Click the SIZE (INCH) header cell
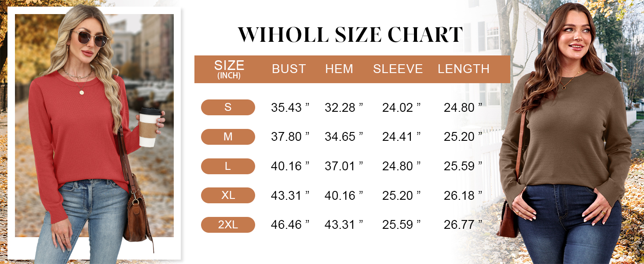This screenshot has width=644, height=264. click(x=229, y=69)
